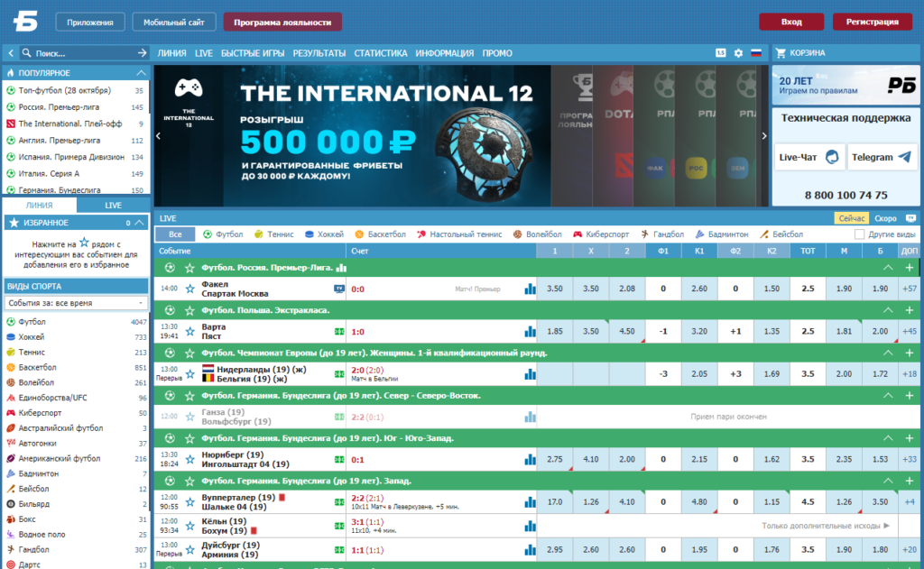Screen dimensions: 924x569
Task: Go to next promo banner slide
Action: (764, 136)
